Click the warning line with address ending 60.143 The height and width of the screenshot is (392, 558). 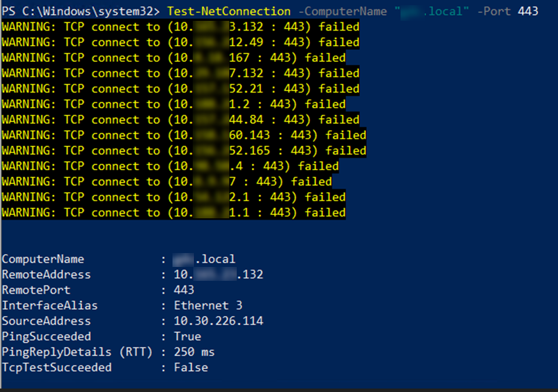[183, 135]
